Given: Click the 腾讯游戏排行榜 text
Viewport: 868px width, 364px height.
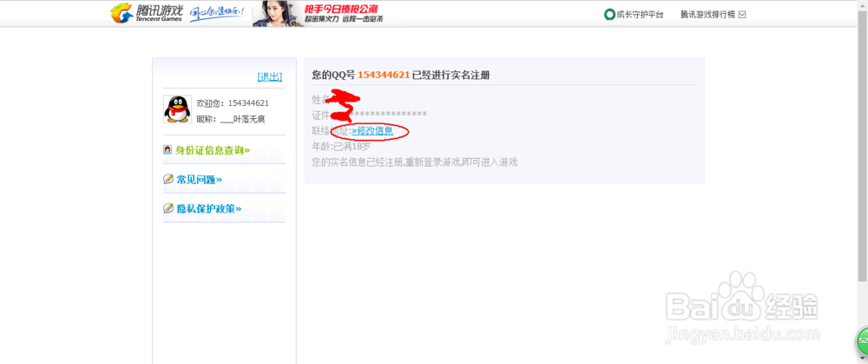Looking at the screenshot, I should coord(708,15).
